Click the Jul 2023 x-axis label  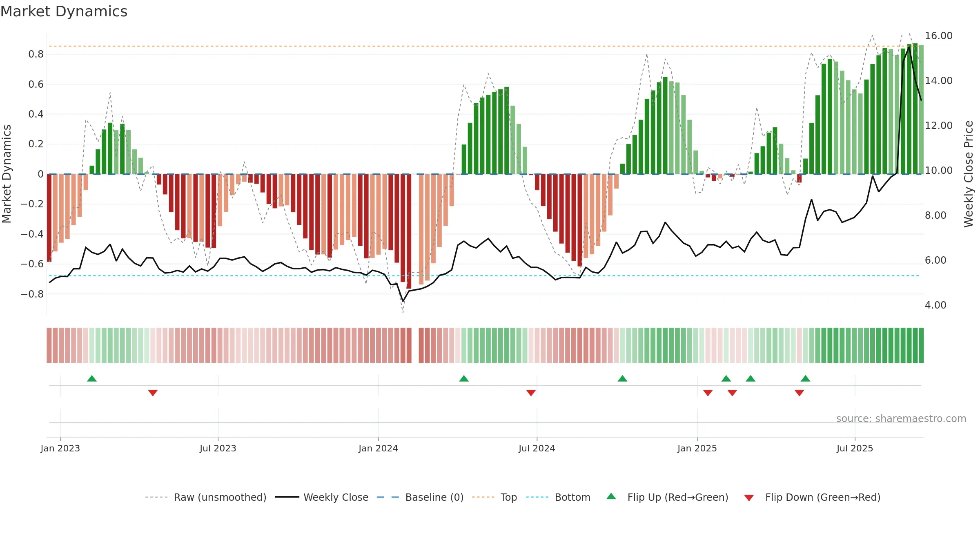(218, 448)
